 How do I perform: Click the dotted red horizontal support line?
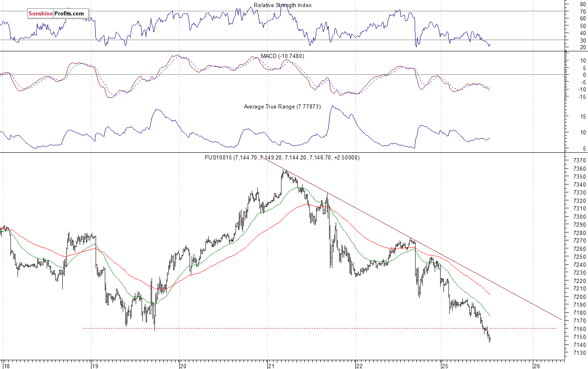pos(320,328)
